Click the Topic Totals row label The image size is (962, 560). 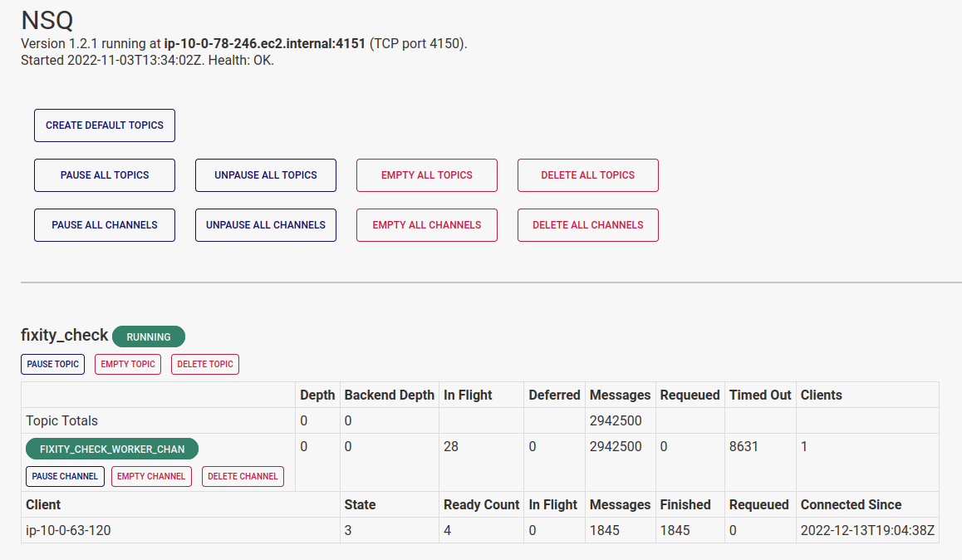(x=62, y=420)
